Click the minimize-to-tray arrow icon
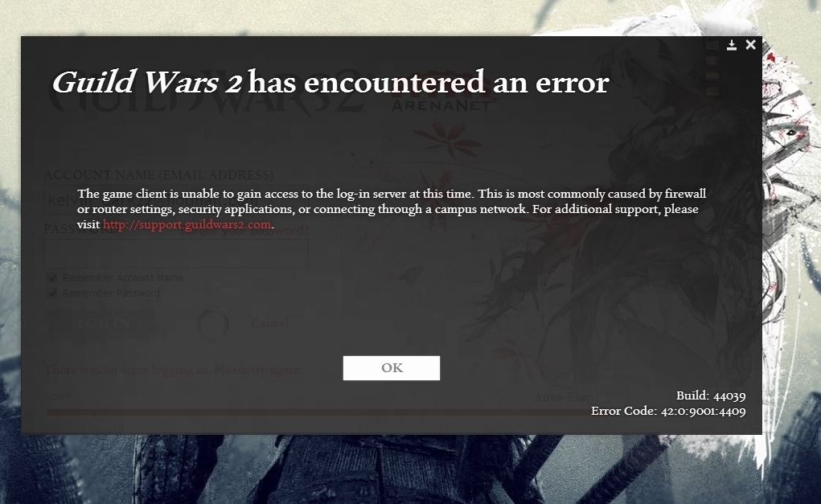 tap(732, 45)
